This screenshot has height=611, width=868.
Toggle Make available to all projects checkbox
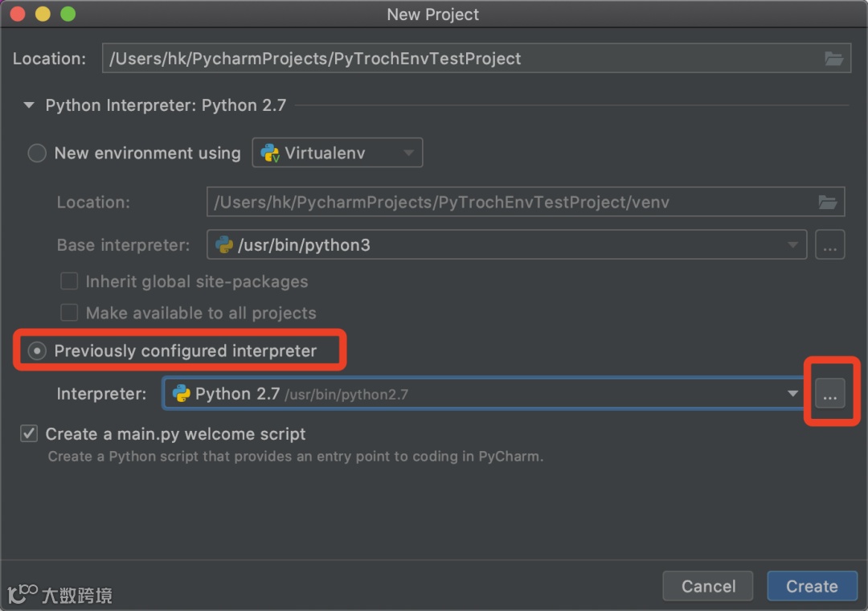point(69,313)
